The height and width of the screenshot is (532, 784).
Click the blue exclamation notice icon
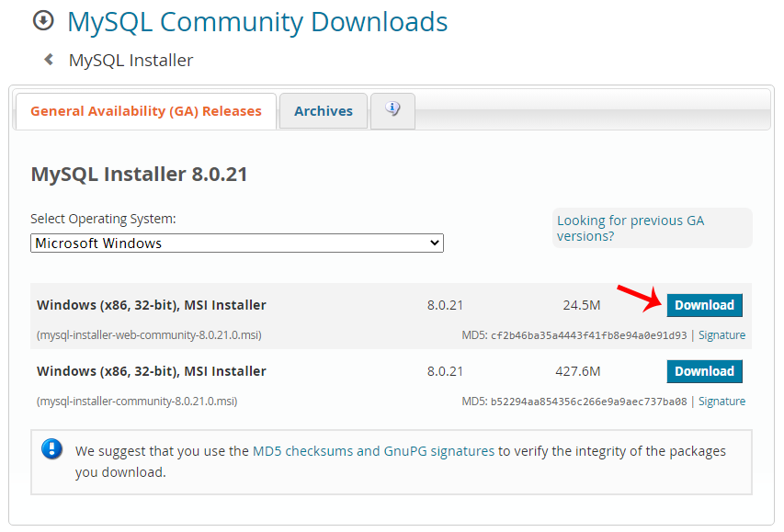coord(52,448)
